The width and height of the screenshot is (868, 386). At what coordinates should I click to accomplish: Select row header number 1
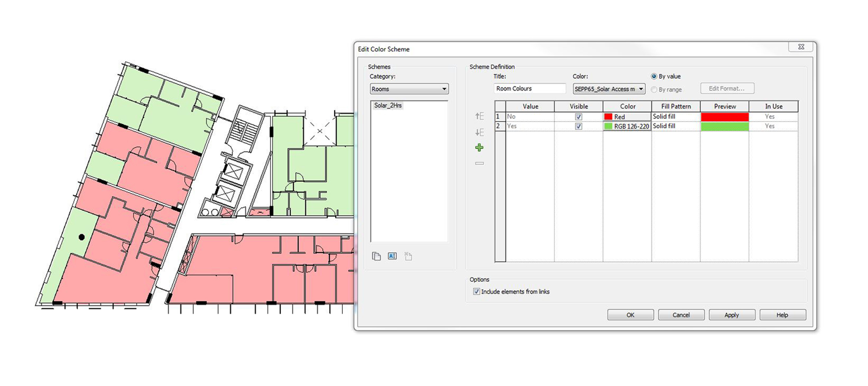[x=500, y=117]
